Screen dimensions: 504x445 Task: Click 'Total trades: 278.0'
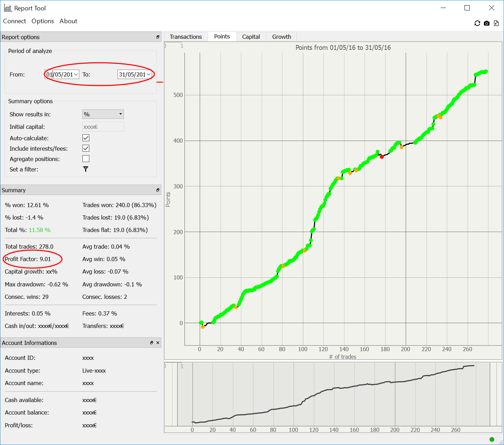click(x=29, y=247)
